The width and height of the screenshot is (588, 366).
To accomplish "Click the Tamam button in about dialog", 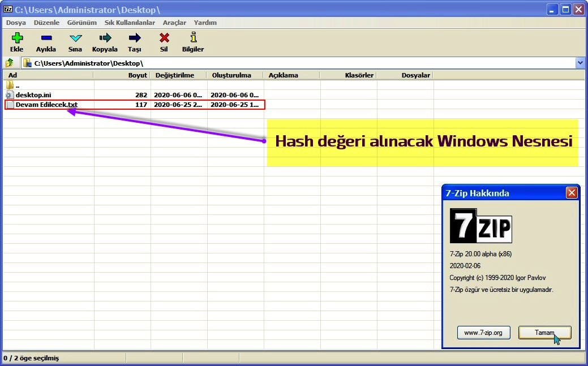I will click(544, 333).
